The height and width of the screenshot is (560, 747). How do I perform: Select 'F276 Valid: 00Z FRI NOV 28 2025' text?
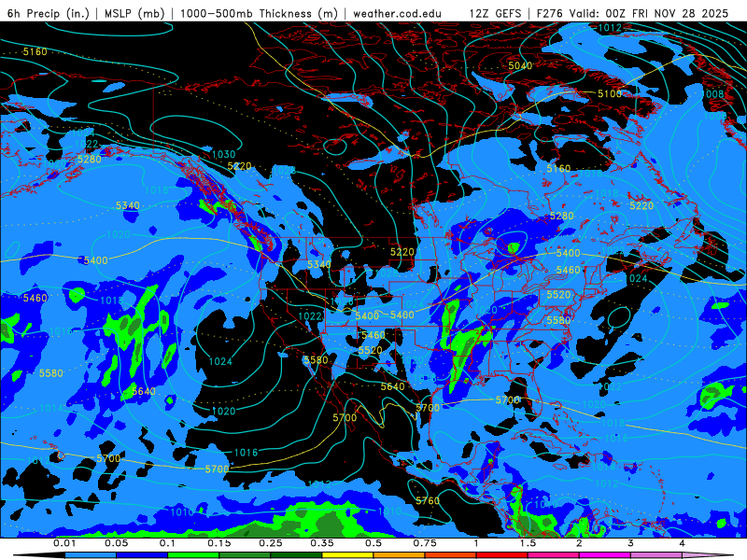[632, 13]
